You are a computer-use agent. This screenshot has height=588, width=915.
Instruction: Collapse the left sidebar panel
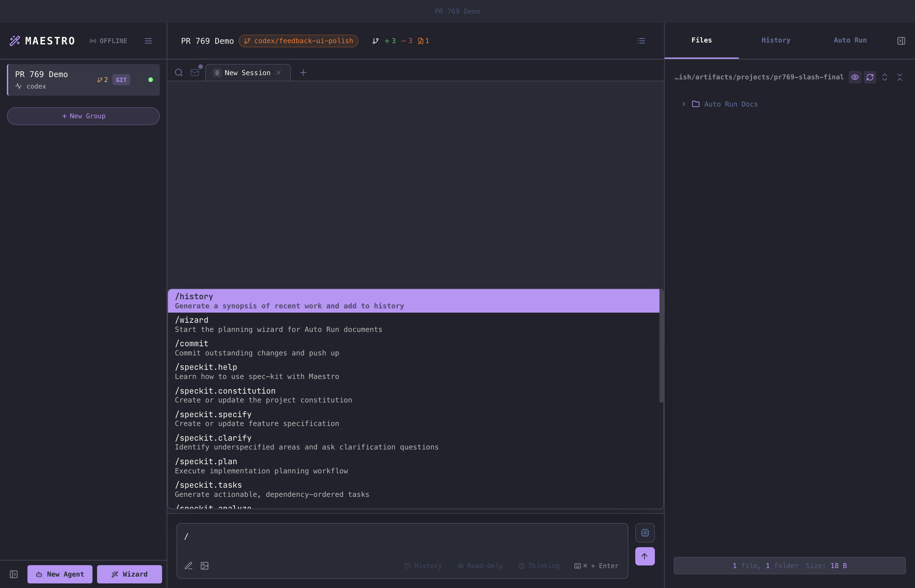pos(14,574)
